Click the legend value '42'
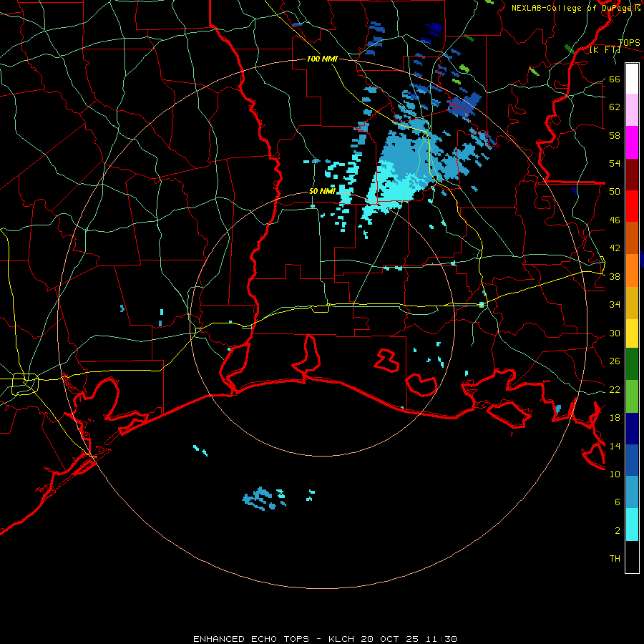The width and height of the screenshot is (644, 644). point(615,248)
